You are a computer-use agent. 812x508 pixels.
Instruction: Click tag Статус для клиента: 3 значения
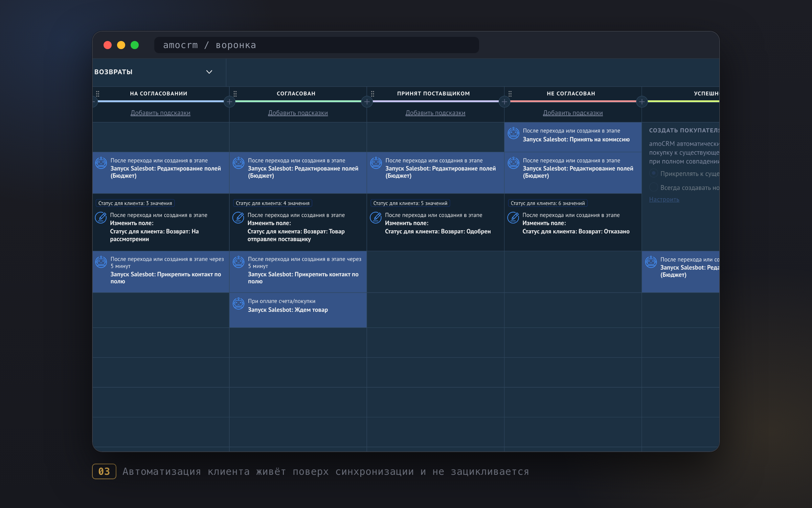(x=135, y=203)
